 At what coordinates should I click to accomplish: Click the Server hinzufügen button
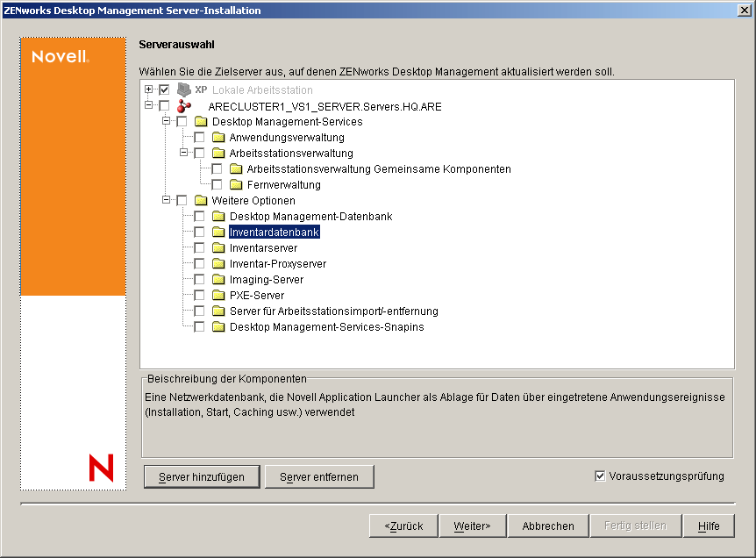click(x=202, y=477)
